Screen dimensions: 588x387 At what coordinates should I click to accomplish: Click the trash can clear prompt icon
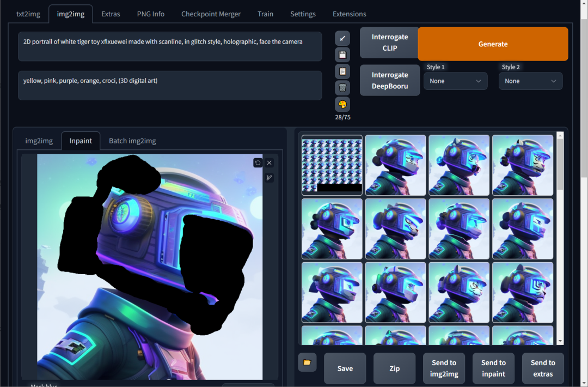tap(342, 88)
